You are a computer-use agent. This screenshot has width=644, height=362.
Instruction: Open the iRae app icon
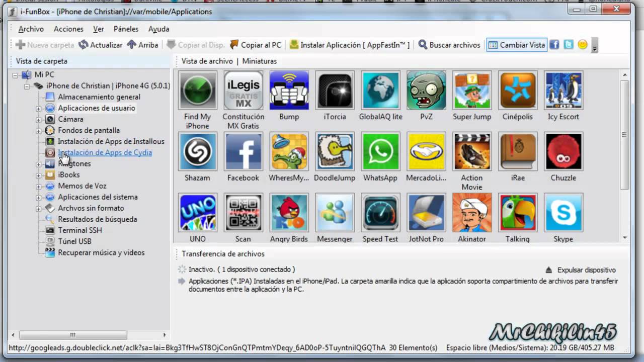pos(518,152)
